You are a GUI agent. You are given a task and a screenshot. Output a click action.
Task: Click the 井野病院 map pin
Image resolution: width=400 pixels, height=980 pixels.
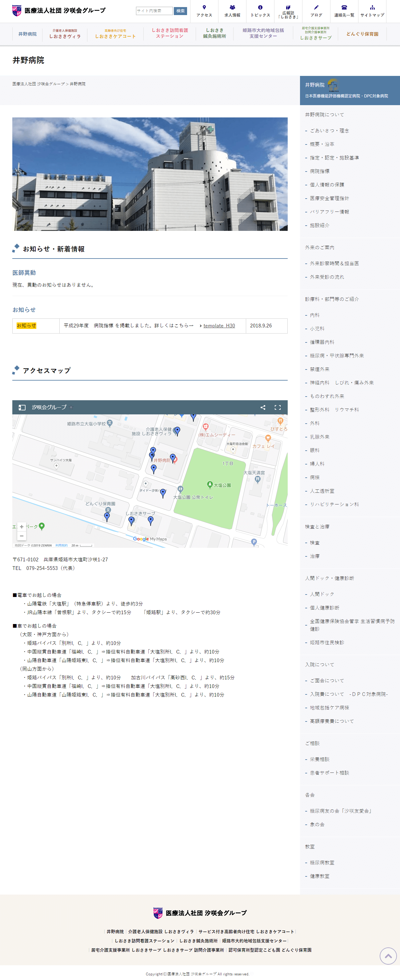pos(173,458)
